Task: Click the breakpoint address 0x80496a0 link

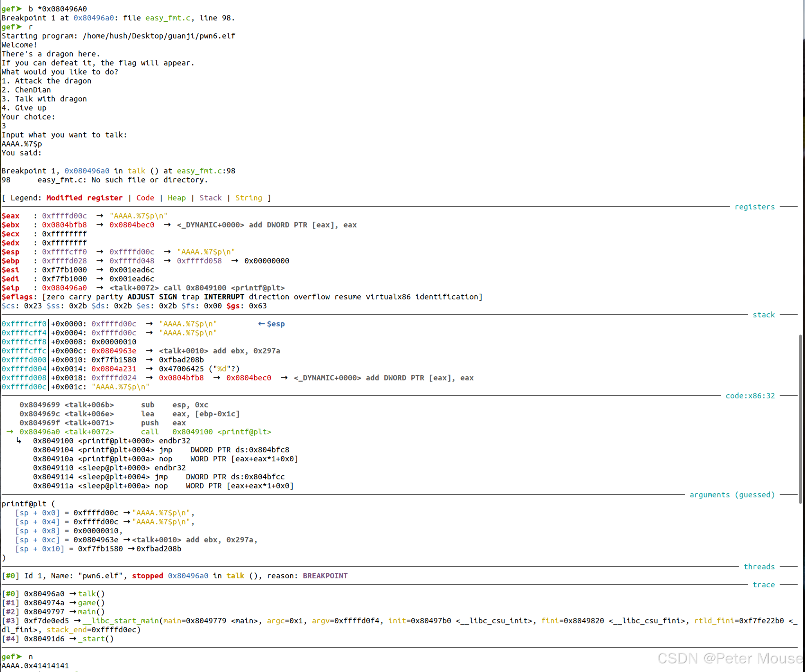Action: click(94, 18)
